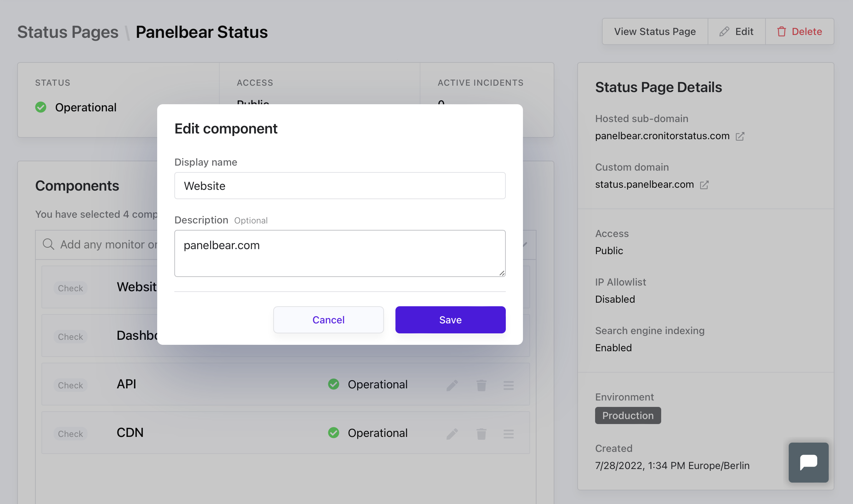The image size is (853, 504).
Task: Open the chat support widget
Action: click(809, 463)
